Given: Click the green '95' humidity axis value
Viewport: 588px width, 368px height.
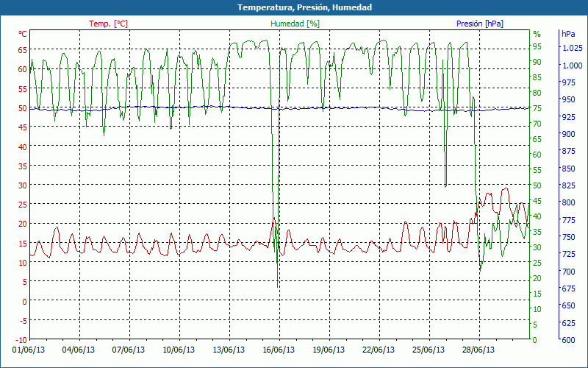Looking at the screenshot, I should 537,46.
